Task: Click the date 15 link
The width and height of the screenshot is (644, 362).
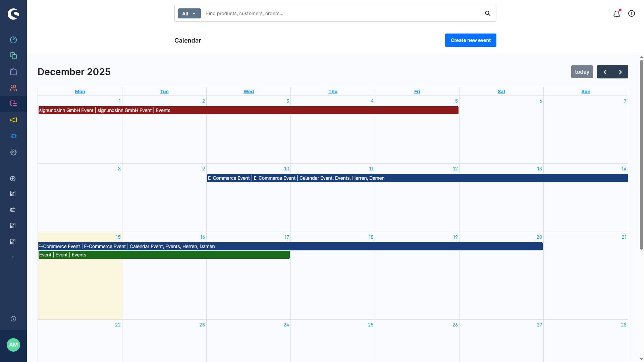Action: click(118, 237)
